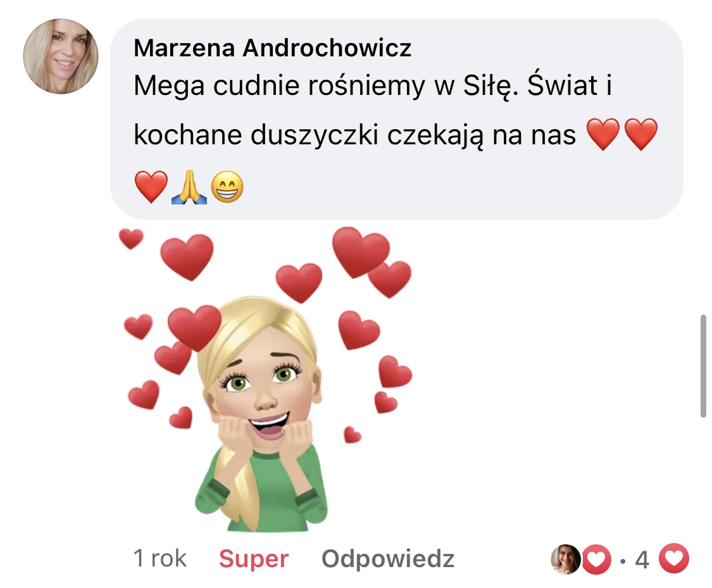Click the large heart reaction icon after 4

click(x=674, y=558)
